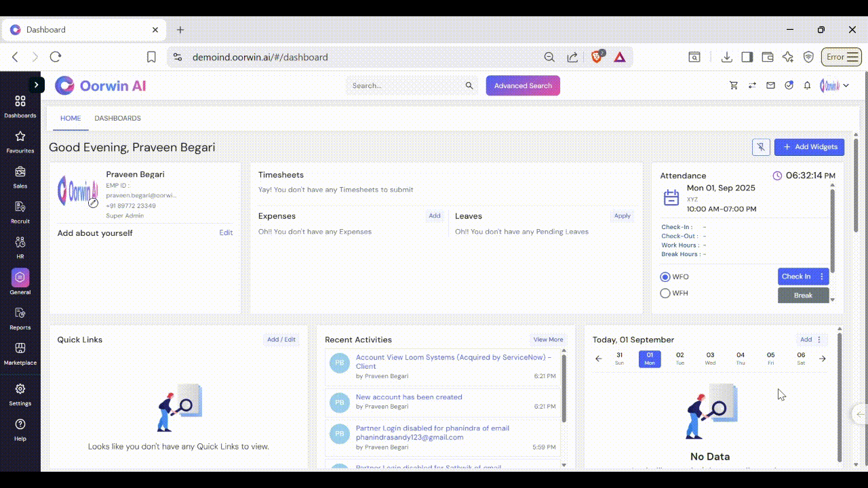The height and width of the screenshot is (488, 868).
Task: Open the Error browser menu button
Action: click(x=842, y=57)
